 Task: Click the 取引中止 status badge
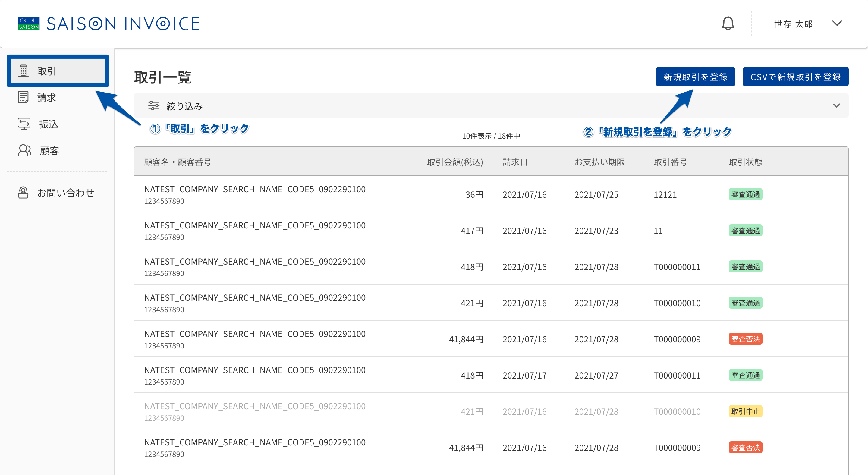[745, 411]
